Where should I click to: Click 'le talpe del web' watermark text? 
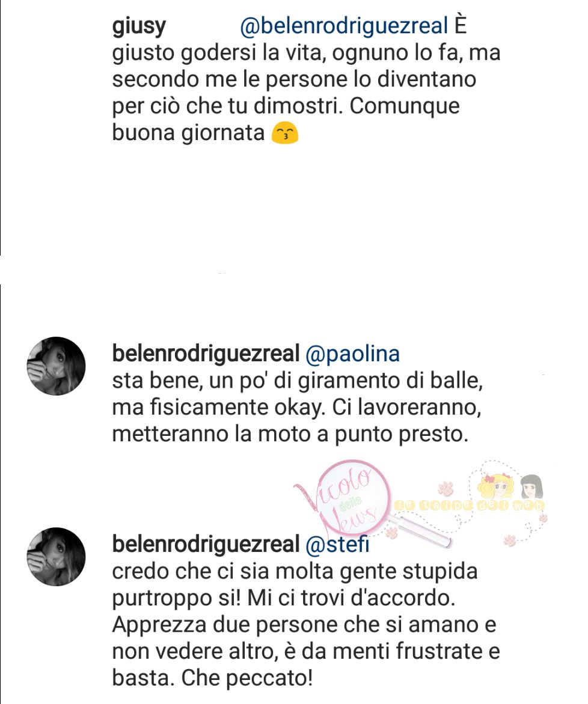tap(469, 505)
